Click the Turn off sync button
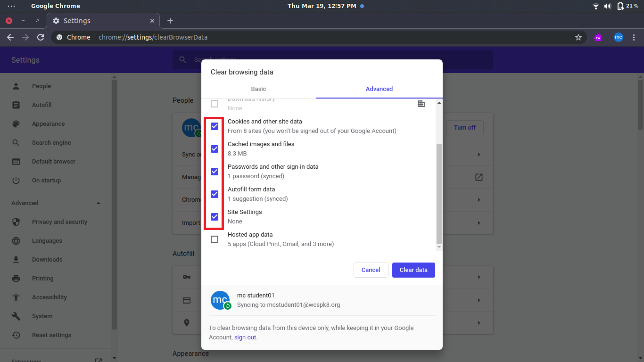644x362 pixels. click(465, 128)
